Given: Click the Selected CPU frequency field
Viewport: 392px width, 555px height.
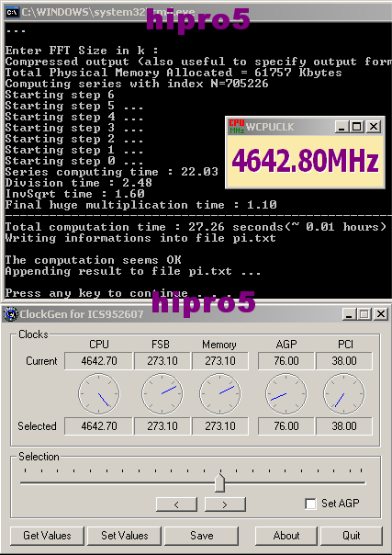Looking at the screenshot, I should pyautogui.click(x=98, y=425).
